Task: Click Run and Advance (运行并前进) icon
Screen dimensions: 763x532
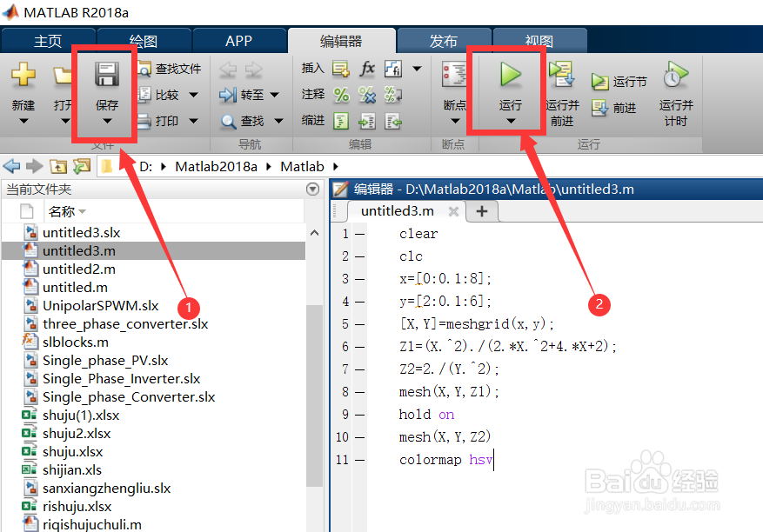Action: click(561, 75)
